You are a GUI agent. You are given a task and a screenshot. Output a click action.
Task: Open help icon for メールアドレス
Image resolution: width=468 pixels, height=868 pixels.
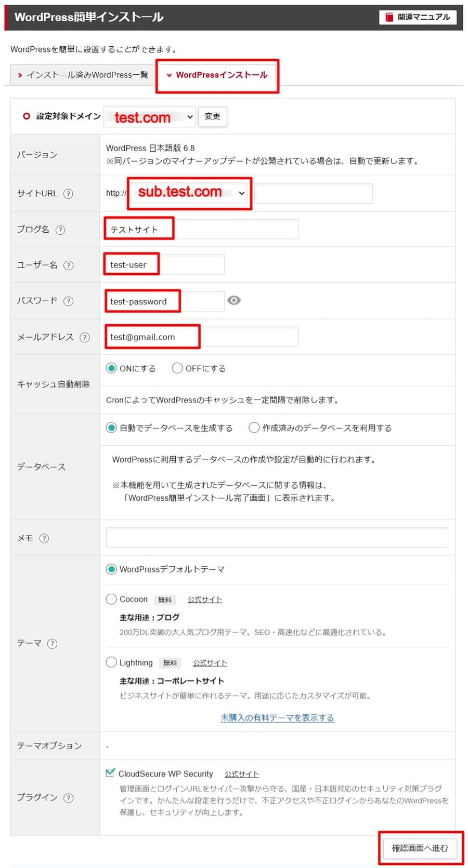point(85,338)
